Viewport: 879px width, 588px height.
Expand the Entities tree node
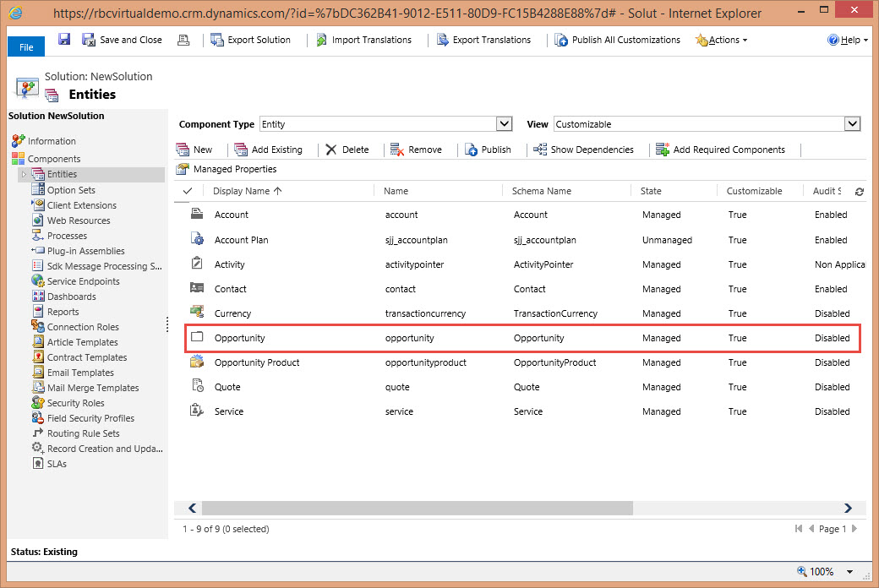click(24, 174)
